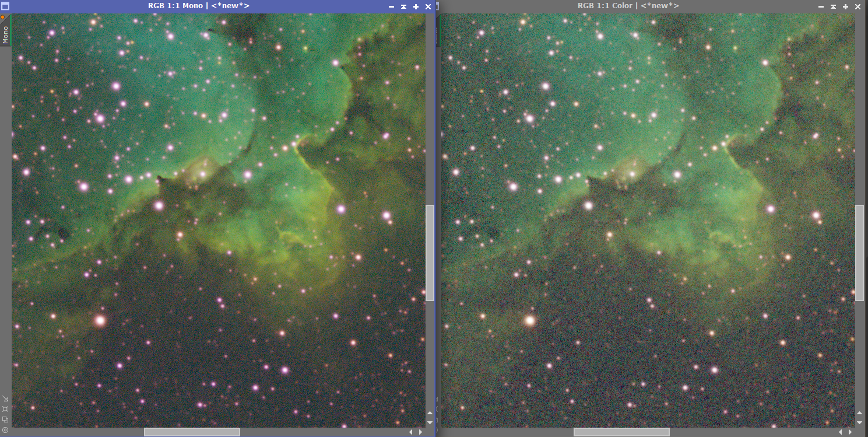
Task: Click the Color window horizontal scrollbar thumb
Action: [621, 432]
